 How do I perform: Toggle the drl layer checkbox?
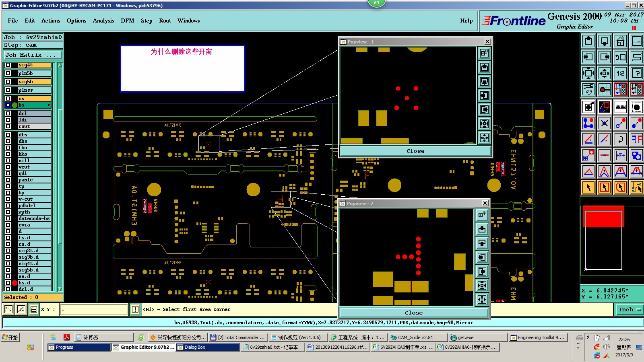[8, 113]
